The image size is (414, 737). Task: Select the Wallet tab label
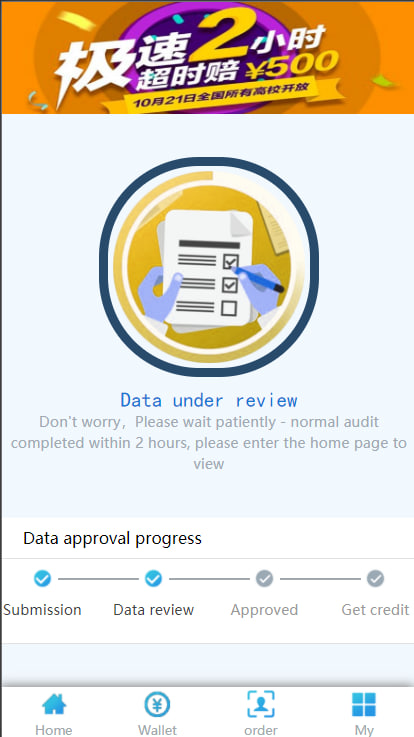pyautogui.click(x=157, y=730)
